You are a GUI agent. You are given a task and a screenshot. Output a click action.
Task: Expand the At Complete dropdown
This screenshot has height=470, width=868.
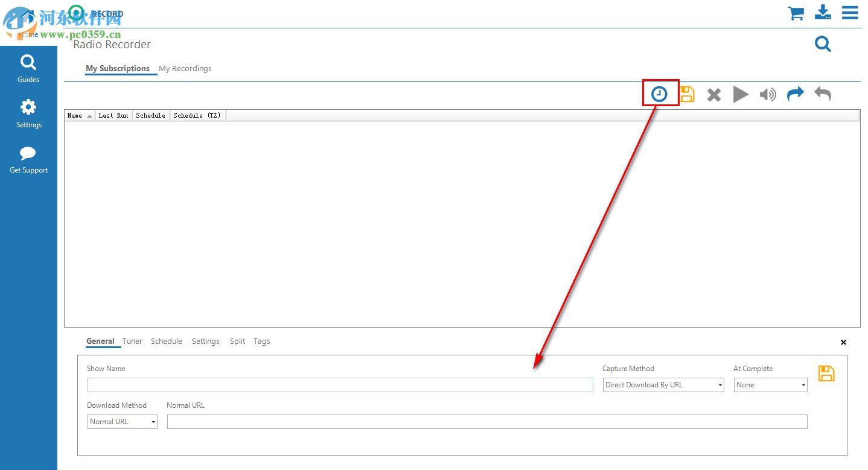(x=771, y=385)
